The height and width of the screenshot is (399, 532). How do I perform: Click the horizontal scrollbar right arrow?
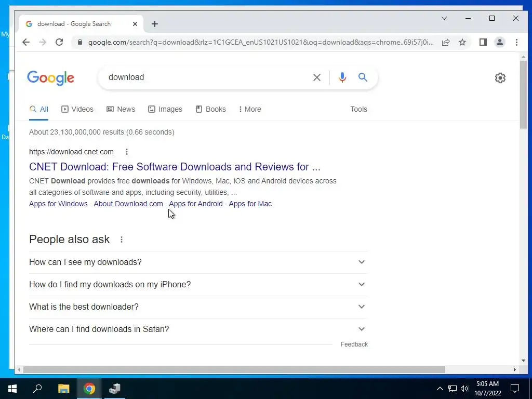click(515, 369)
